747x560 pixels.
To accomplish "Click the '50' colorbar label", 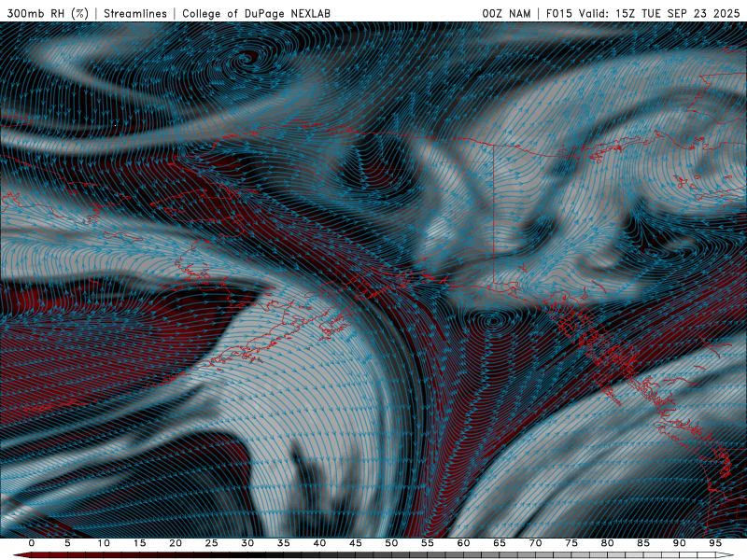I will pyautogui.click(x=391, y=543).
